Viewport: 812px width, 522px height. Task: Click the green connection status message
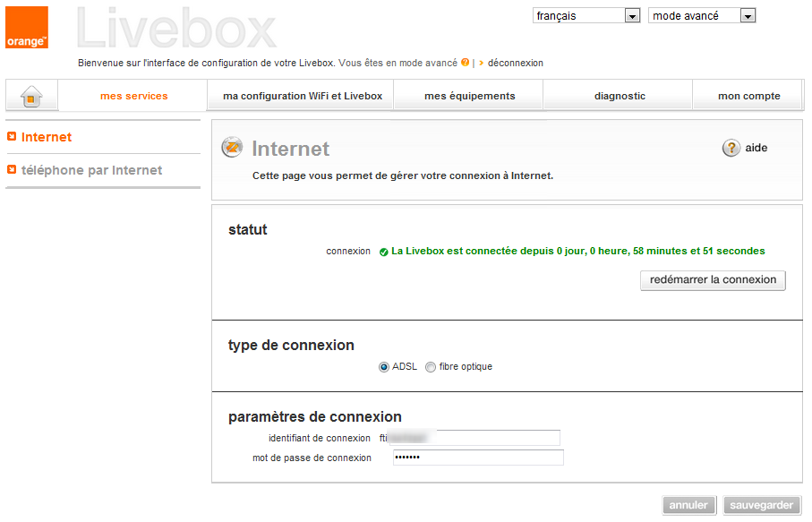pyautogui.click(x=578, y=252)
